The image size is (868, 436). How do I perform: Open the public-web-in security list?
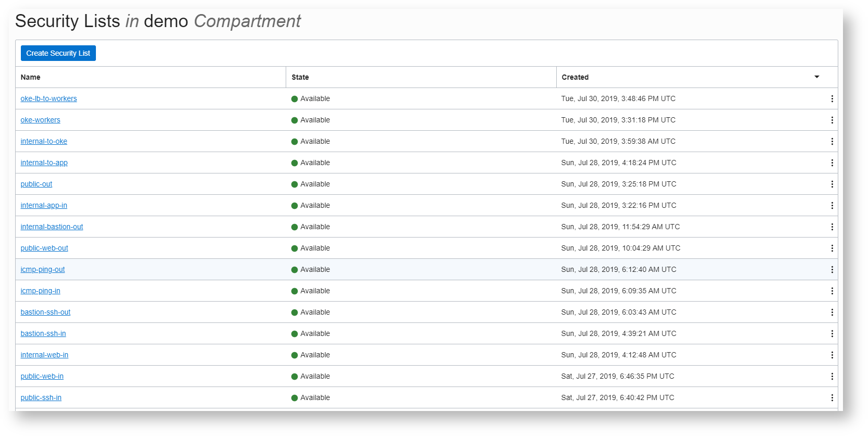pyautogui.click(x=42, y=377)
